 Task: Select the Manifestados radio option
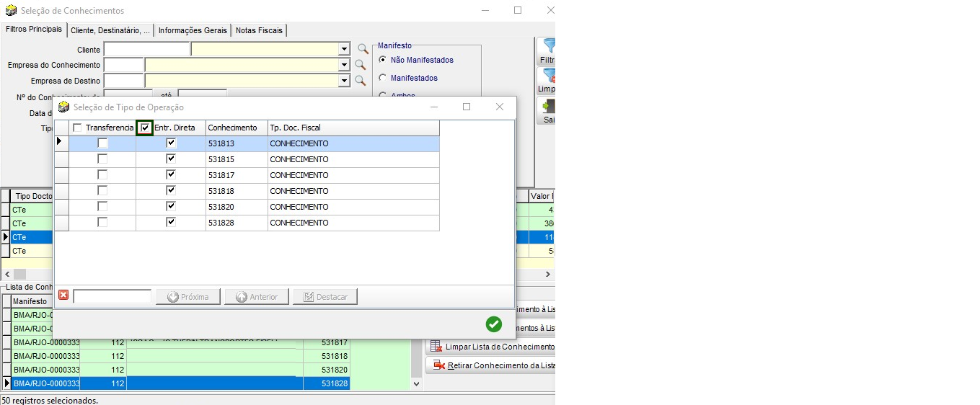[x=382, y=78]
